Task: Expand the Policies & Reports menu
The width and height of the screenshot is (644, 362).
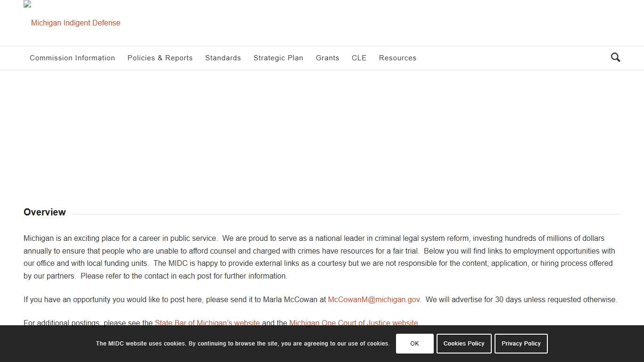Action: (x=160, y=58)
